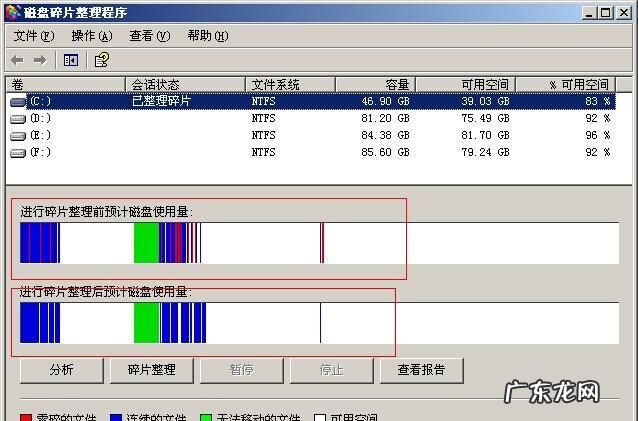Click the red fragmented files legend swatch
The height and width of the screenshot is (421, 638).
pyautogui.click(x=26, y=417)
